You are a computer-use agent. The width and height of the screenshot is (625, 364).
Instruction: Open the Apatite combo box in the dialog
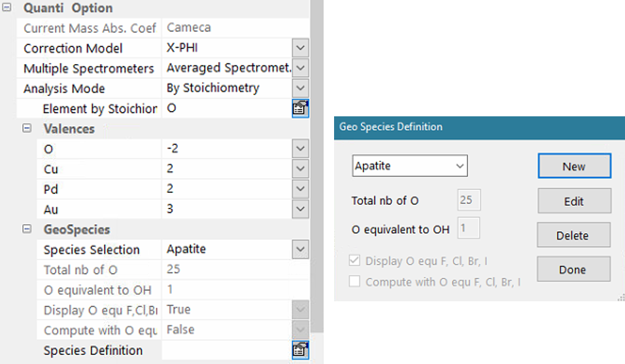(409, 166)
